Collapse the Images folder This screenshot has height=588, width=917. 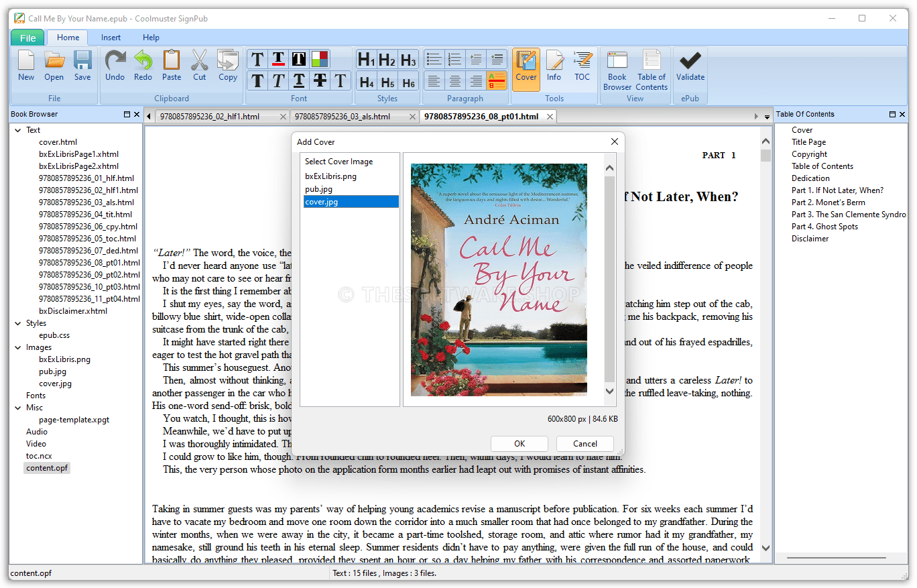click(17, 347)
